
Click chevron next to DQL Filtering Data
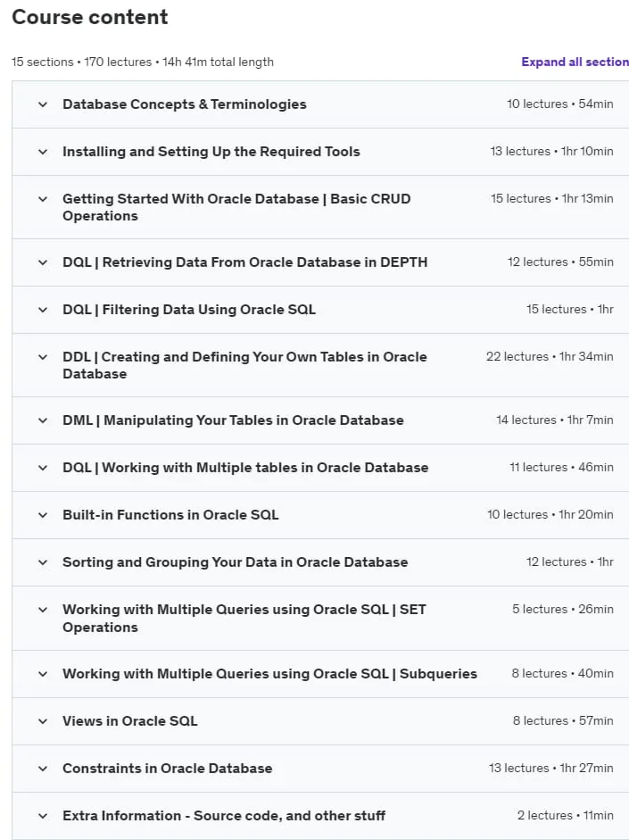(x=43, y=310)
